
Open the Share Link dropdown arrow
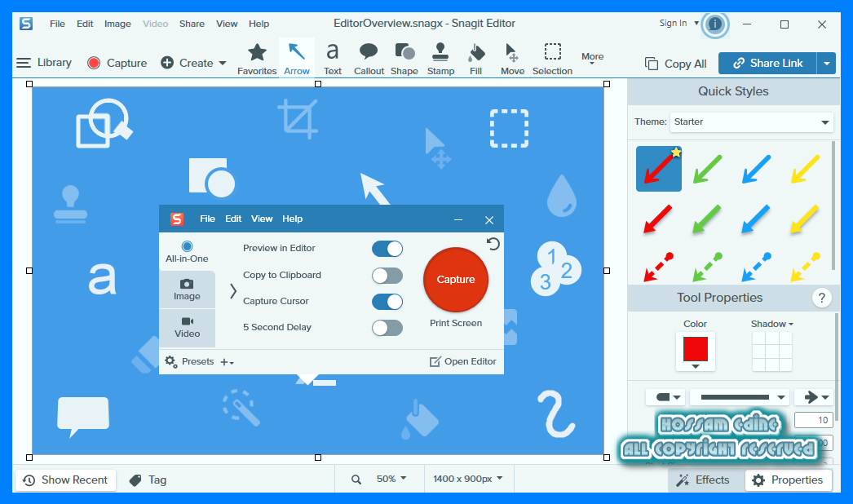click(826, 63)
